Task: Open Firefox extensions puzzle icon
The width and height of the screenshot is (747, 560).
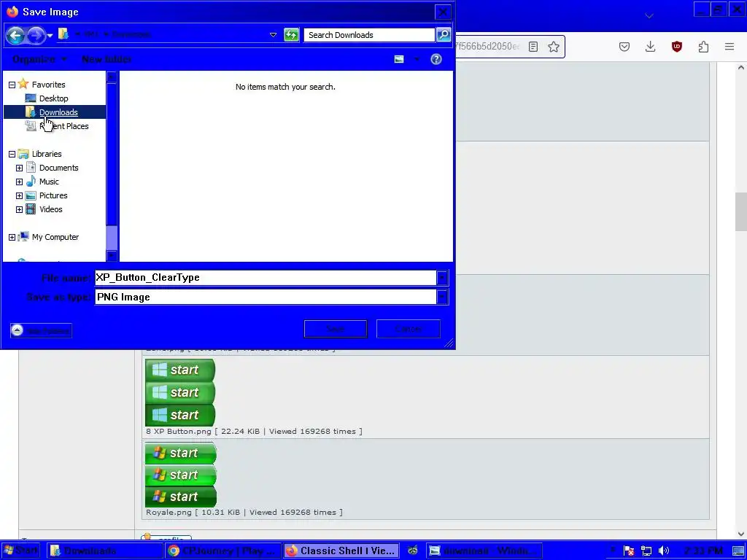Action: point(703,47)
